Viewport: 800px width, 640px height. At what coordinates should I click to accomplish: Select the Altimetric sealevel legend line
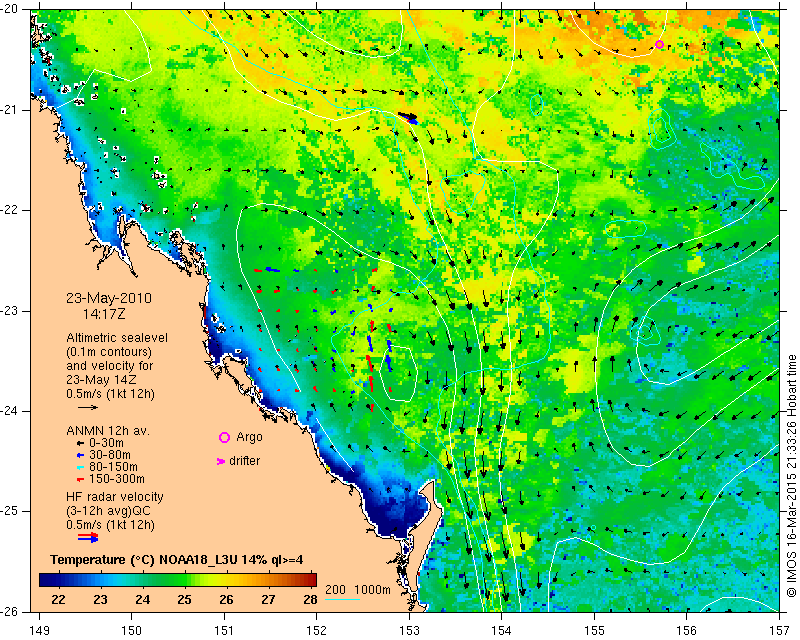[x=117, y=338]
